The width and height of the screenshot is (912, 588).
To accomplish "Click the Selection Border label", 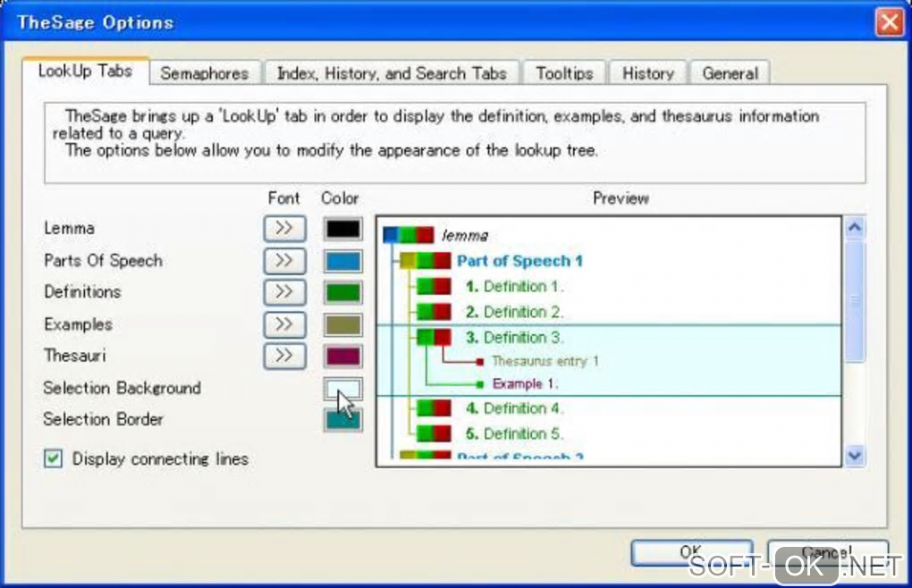I will [x=103, y=419].
